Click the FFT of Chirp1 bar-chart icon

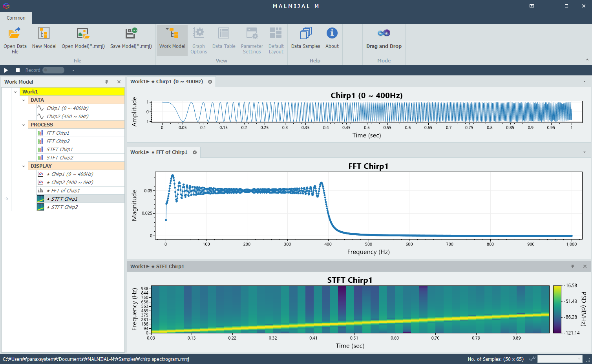[40, 191]
